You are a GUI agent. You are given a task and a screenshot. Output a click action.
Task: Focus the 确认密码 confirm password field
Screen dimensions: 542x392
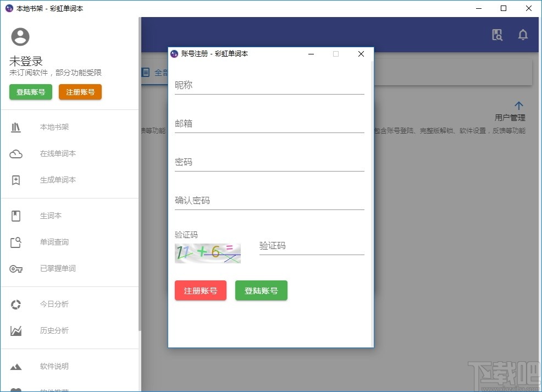click(x=269, y=201)
